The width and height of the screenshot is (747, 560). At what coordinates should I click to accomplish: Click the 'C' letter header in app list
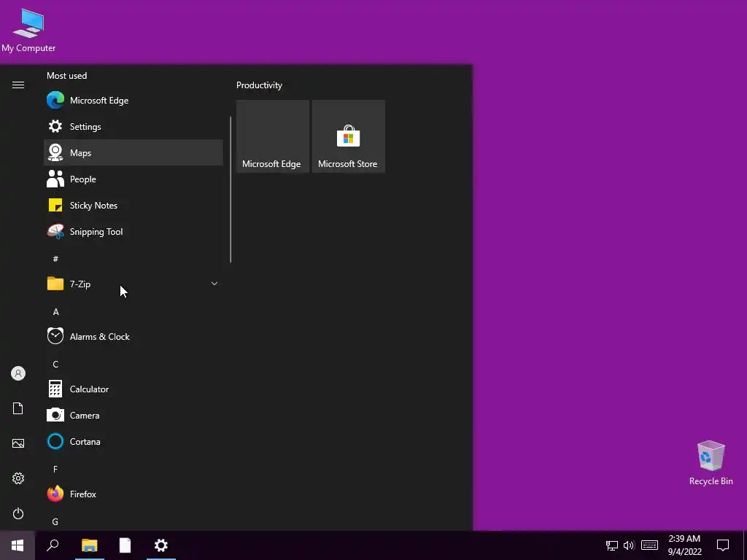(55, 365)
